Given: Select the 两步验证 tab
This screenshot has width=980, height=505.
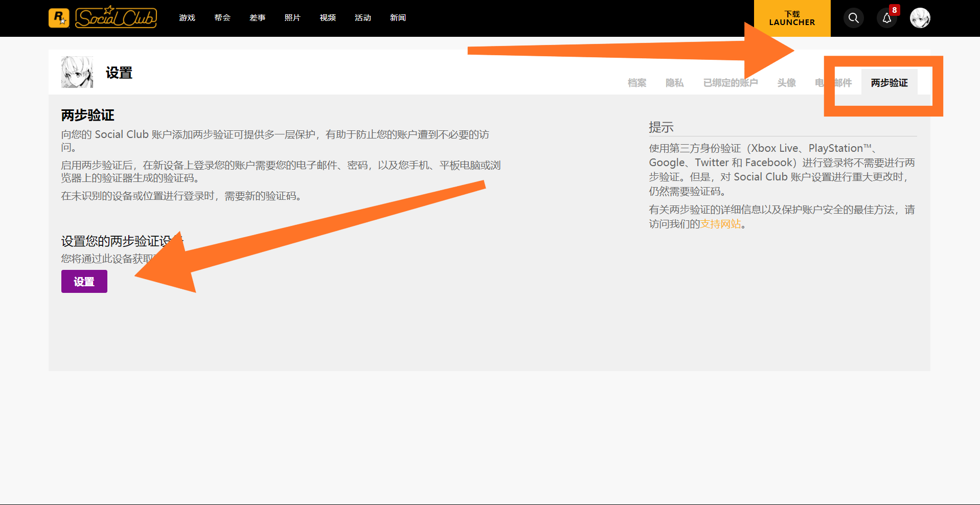Looking at the screenshot, I should (890, 82).
